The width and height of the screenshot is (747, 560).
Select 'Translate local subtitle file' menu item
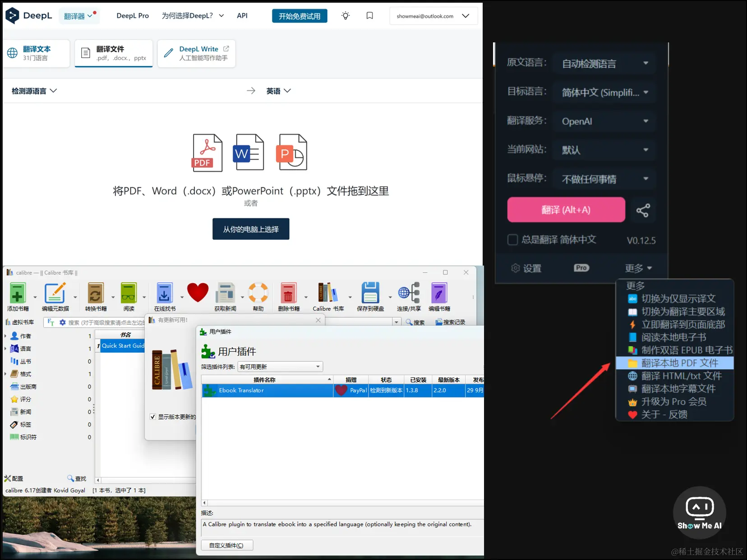675,389
